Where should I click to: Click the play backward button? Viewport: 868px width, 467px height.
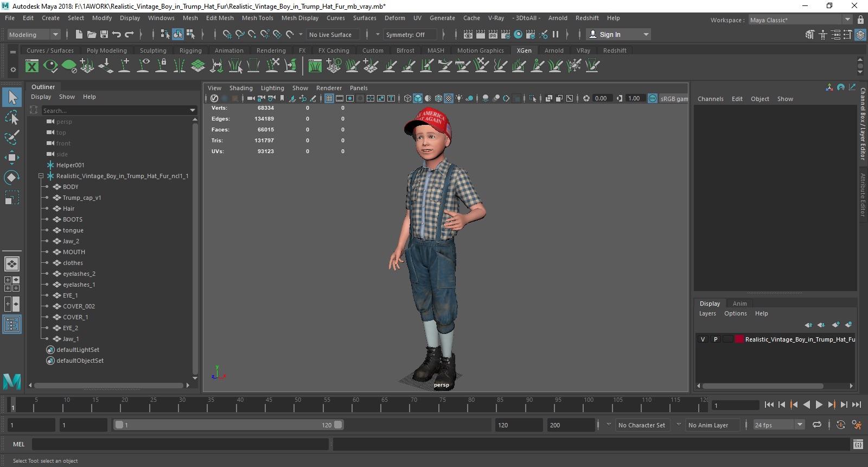click(807, 405)
